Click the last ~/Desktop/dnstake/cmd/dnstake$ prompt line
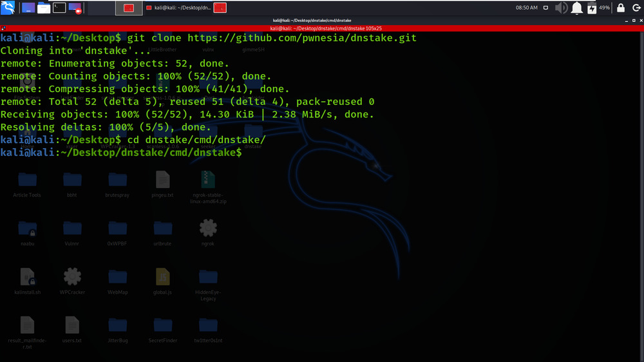This screenshot has height=362, width=644. coord(121,153)
